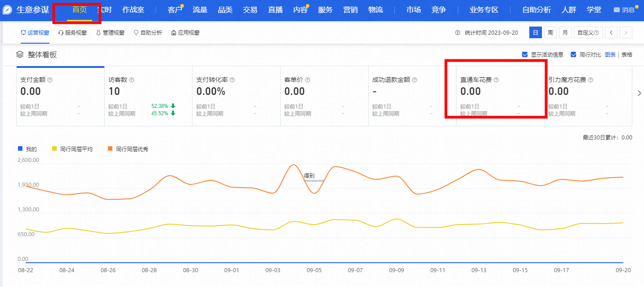The image size is (644, 287).
Task: Go to previous date with left arrow
Action: pyautogui.click(x=611, y=32)
